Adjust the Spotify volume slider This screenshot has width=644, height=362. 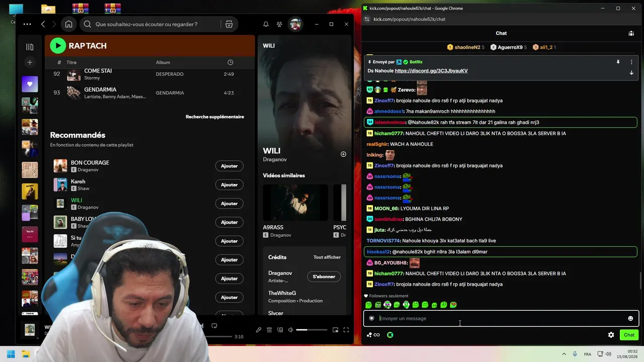[311, 330]
